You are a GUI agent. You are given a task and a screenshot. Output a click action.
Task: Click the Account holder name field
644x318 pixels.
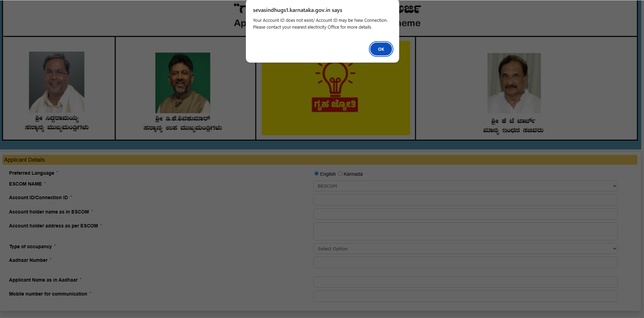point(465,214)
